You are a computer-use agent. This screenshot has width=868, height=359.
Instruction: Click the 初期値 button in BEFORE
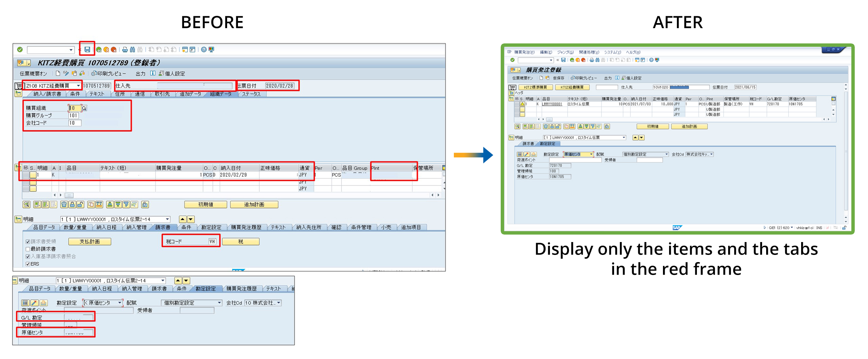point(206,204)
